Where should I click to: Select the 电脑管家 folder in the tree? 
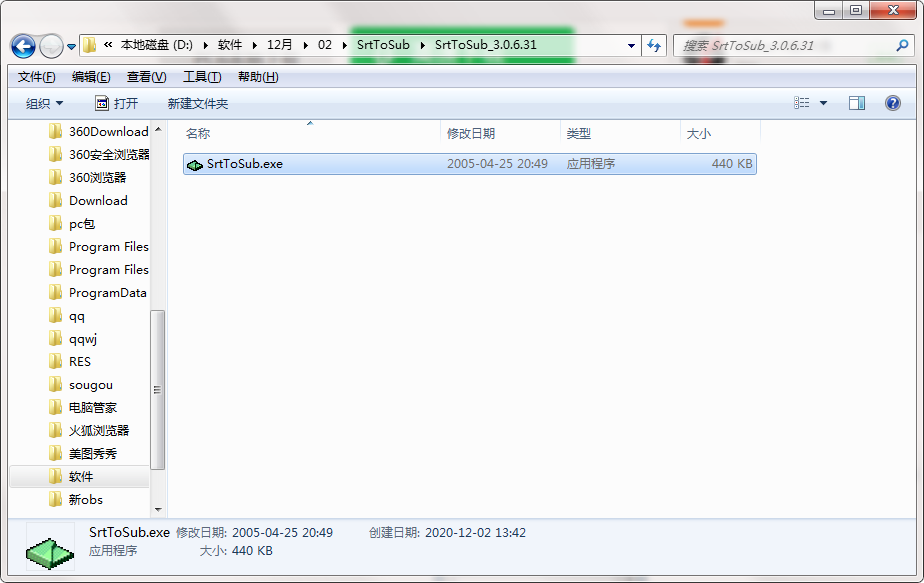[93, 408]
